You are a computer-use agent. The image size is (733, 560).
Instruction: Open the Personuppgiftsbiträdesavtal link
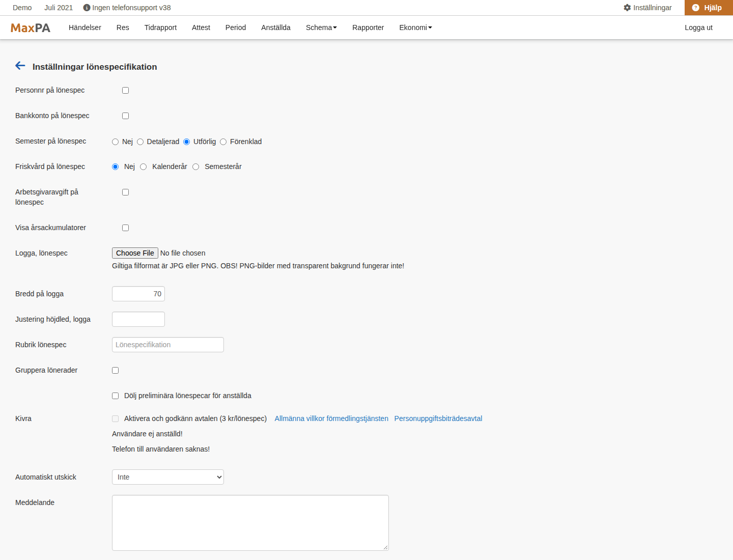(438, 418)
